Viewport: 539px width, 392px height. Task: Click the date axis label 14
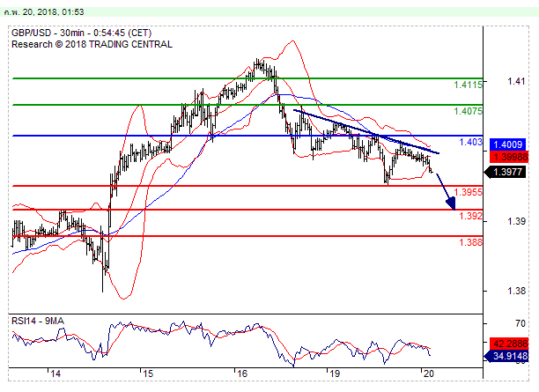pos(55,374)
